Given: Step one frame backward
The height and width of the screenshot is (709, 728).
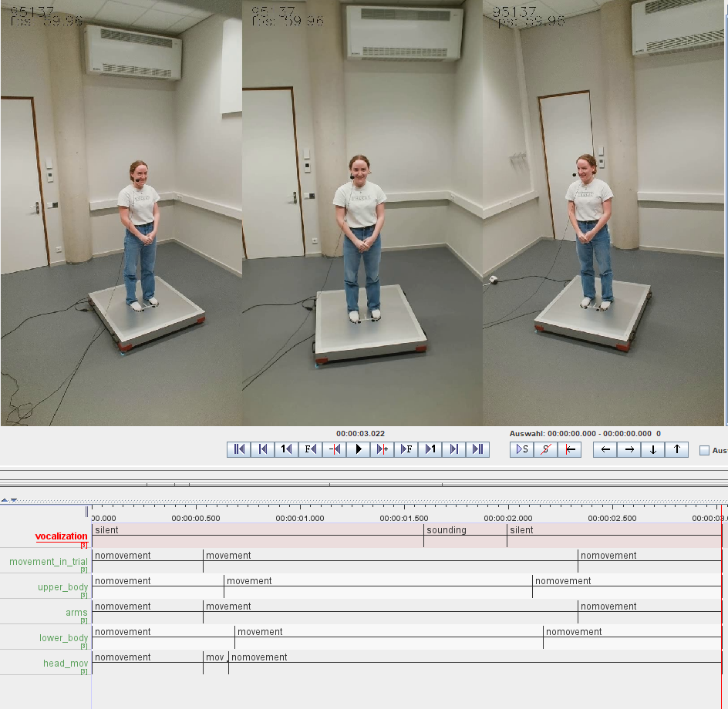Looking at the screenshot, I should [x=310, y=449].
